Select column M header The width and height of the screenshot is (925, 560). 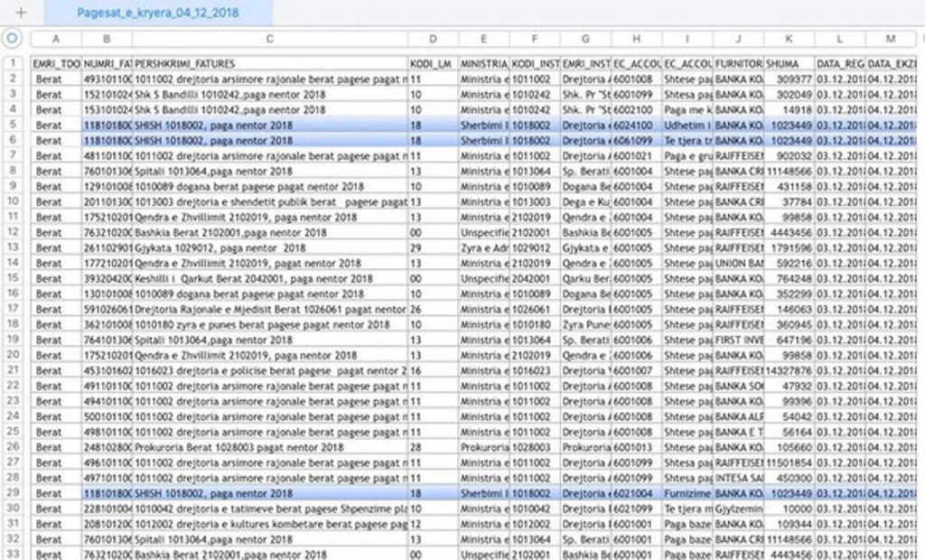tap(891, 39)
